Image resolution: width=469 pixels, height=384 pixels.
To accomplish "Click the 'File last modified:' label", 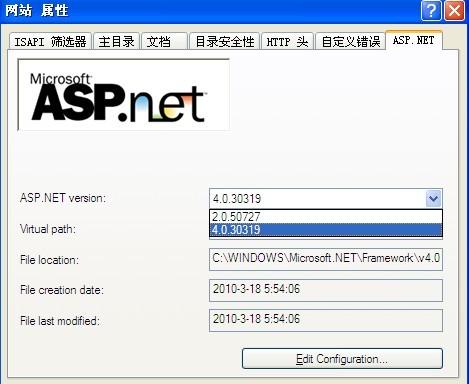I will [x=60, y=321].
